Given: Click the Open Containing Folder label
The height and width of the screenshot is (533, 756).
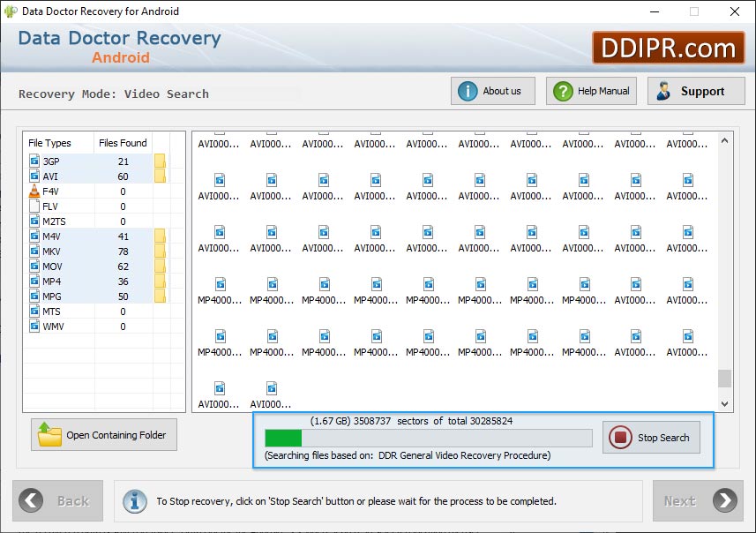Looking at the screenshot, I should tap(116, 435).
